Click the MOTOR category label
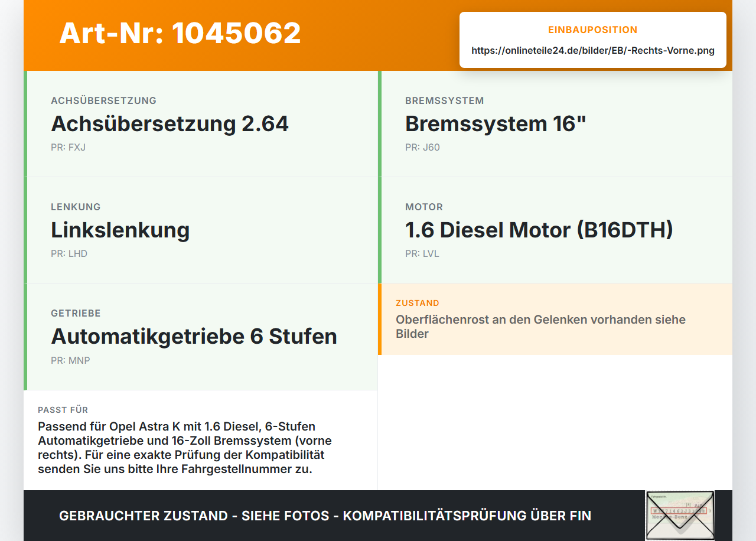This screenshot has height=541, width=756. pos(424,207)
